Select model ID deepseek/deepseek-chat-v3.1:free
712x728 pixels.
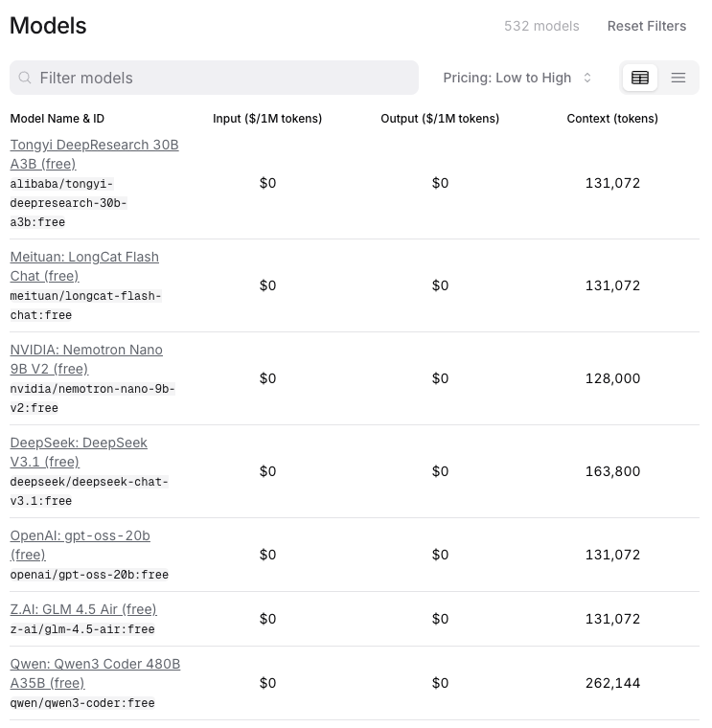tap(89, 491)
